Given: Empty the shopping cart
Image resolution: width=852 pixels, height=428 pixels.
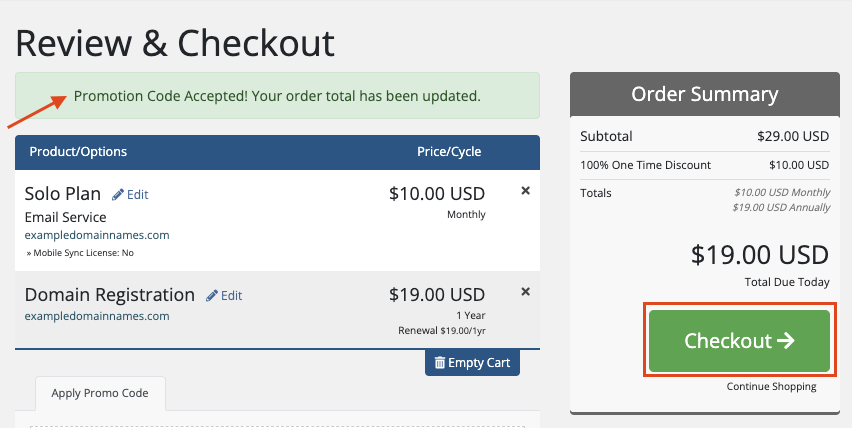Looking at the screenshot, I should coord(472,363).
